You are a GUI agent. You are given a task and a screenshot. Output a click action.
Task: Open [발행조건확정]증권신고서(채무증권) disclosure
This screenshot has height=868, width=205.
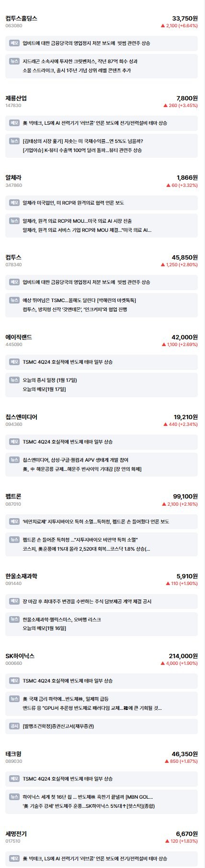pos(58,726)
